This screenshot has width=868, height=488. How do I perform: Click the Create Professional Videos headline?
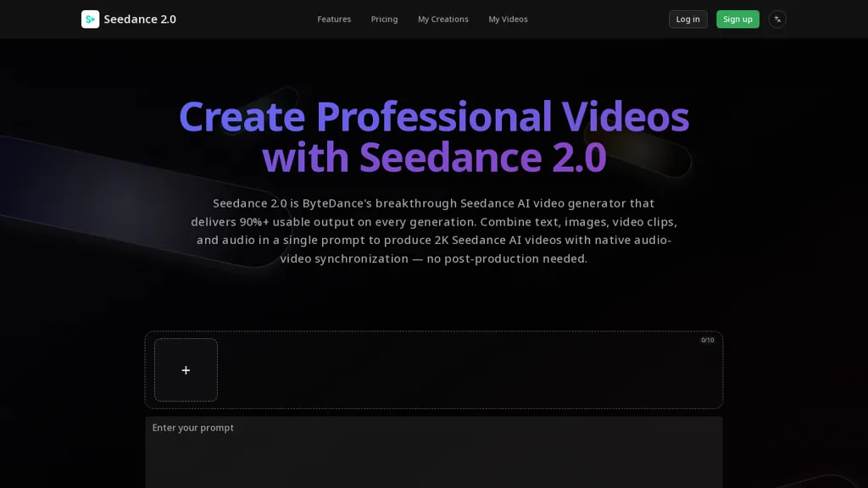(x=434, y=137)
